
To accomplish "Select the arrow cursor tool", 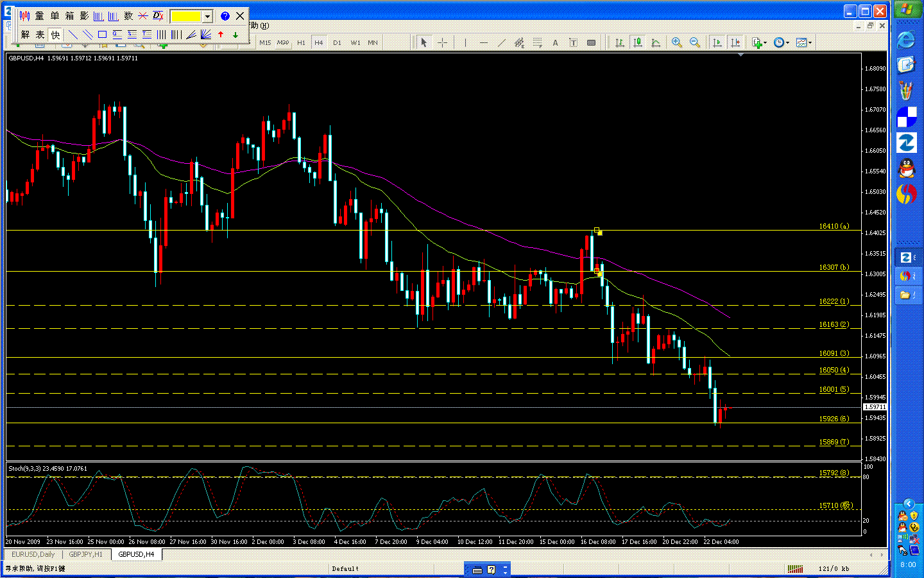I will (x=424, y=42).
